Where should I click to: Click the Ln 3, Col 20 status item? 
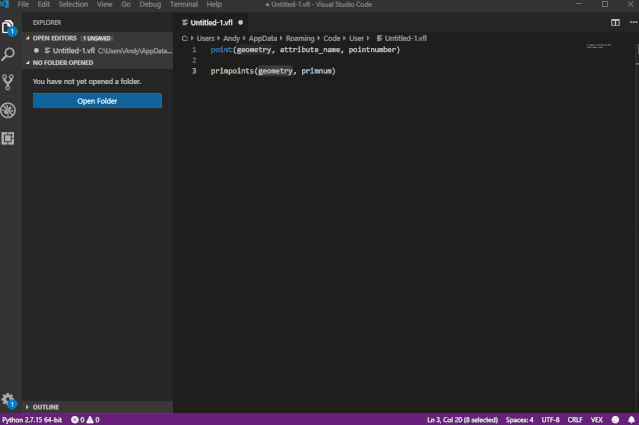463,420
